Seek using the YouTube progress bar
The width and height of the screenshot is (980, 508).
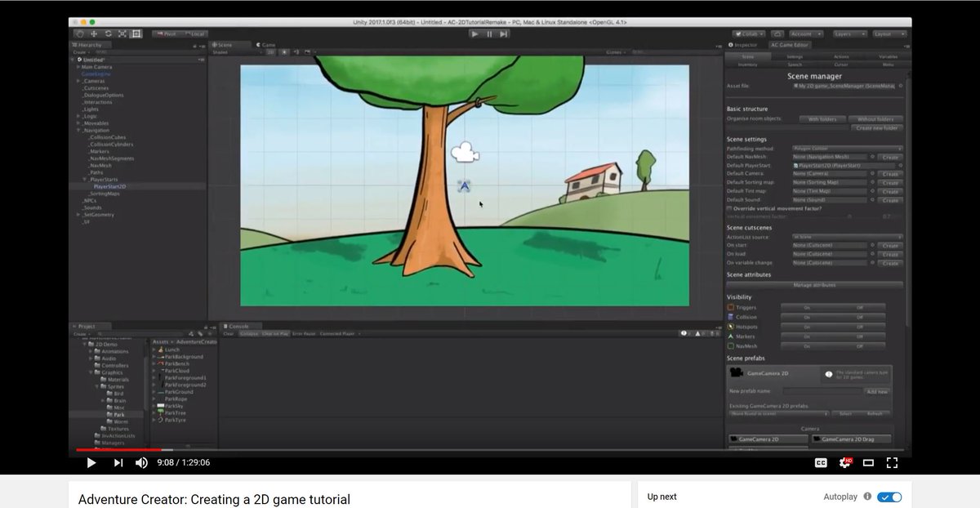tap(490, 449)
